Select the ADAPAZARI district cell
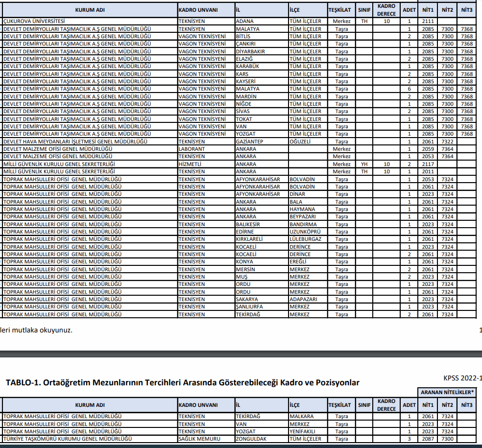This screenshot has height=448, width=482. [x=308, y=299]
